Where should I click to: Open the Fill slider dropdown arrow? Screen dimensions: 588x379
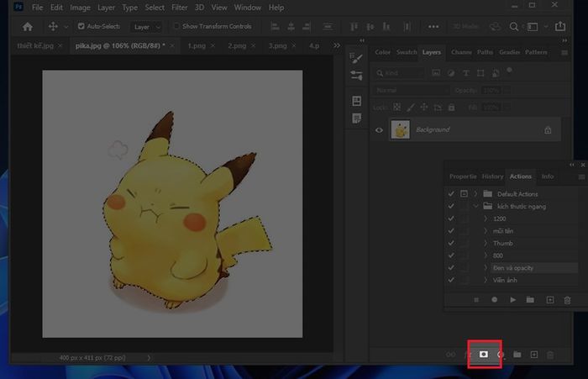[x=507, y=108]
